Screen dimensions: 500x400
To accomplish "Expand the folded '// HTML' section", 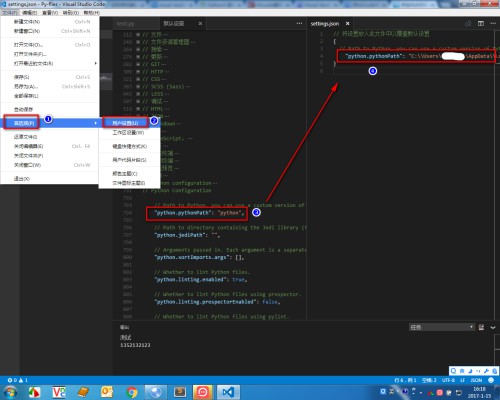I will [x=138, y=109].
